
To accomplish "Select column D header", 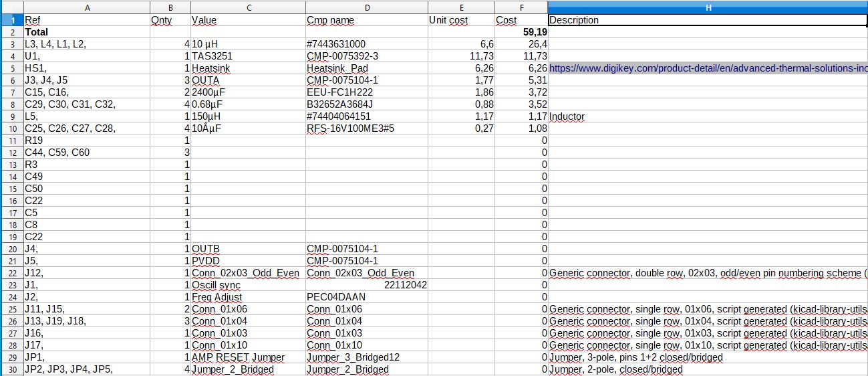I will 367,7.
